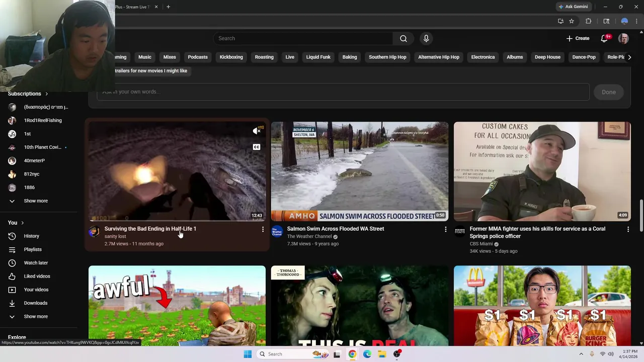Click the install app icon in address bar
644x362 pixels.
tap(560, 21)
